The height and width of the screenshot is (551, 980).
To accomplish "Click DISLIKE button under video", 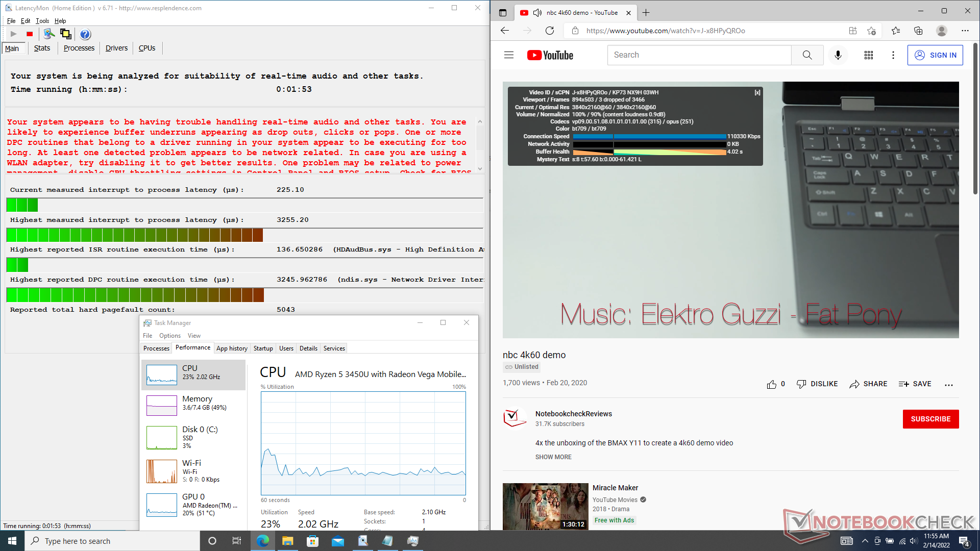I will [x=817, y=384].
